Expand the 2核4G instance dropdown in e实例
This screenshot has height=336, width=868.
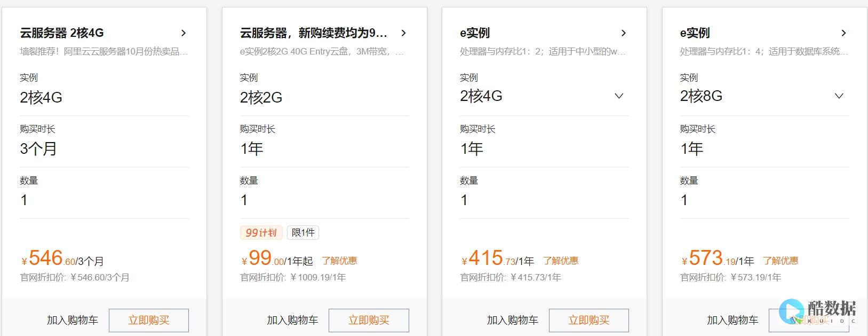(619, 96)
